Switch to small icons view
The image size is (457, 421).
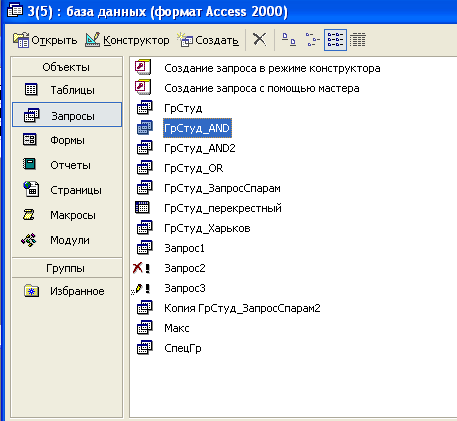(x=313, y=40)
